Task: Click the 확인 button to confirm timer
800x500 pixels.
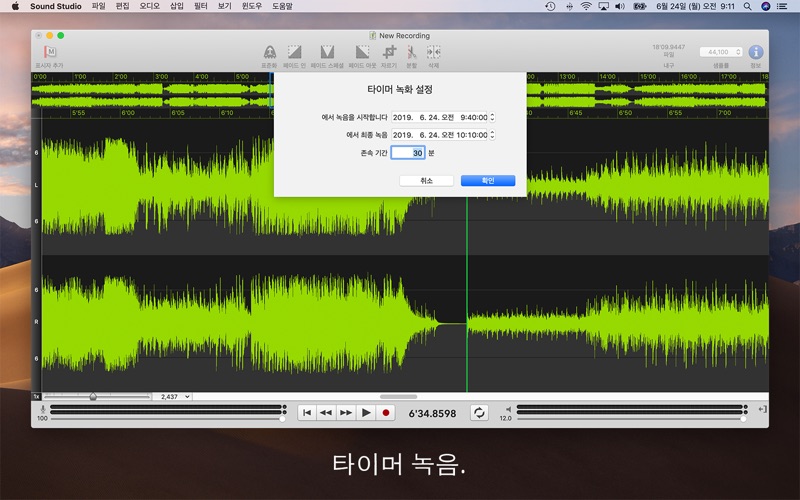Action: [x=487, y=181]
